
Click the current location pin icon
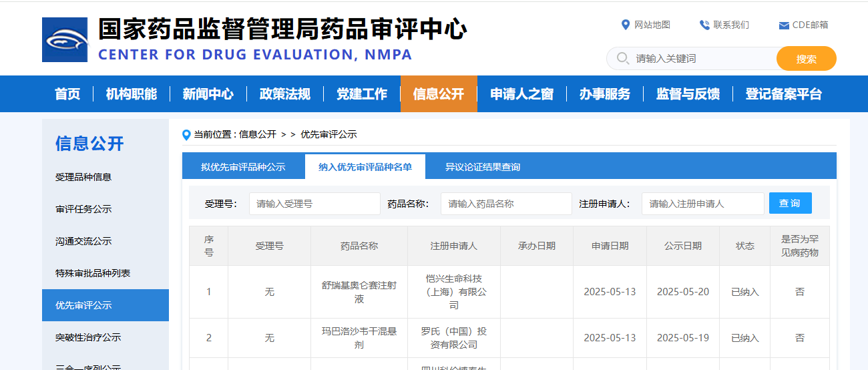pos(187,134)
